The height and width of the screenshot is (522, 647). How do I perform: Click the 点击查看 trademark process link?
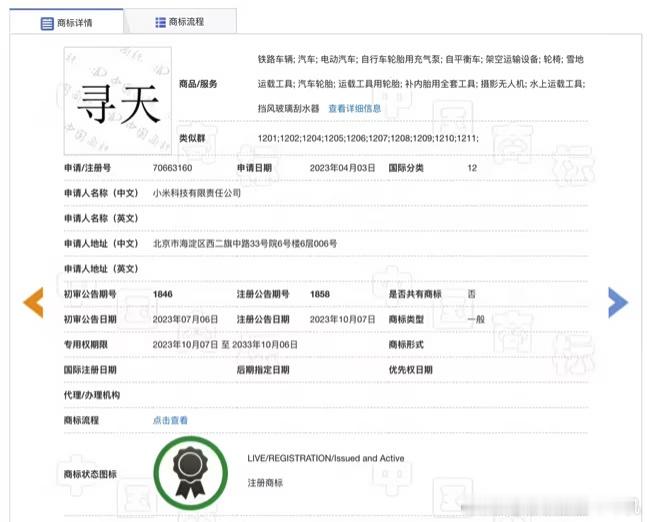[170, 420]
